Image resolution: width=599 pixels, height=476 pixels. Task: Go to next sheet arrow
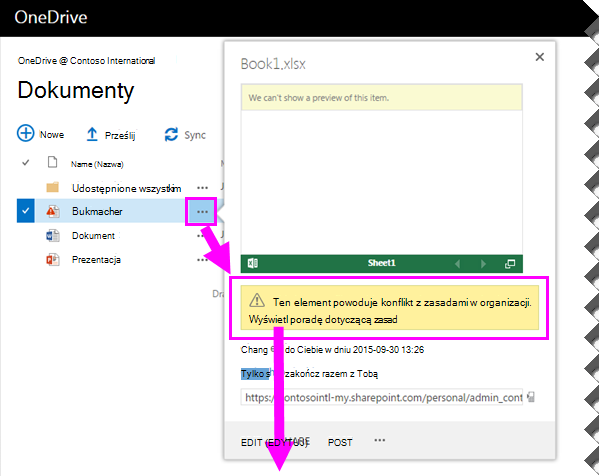coord(483,264)
